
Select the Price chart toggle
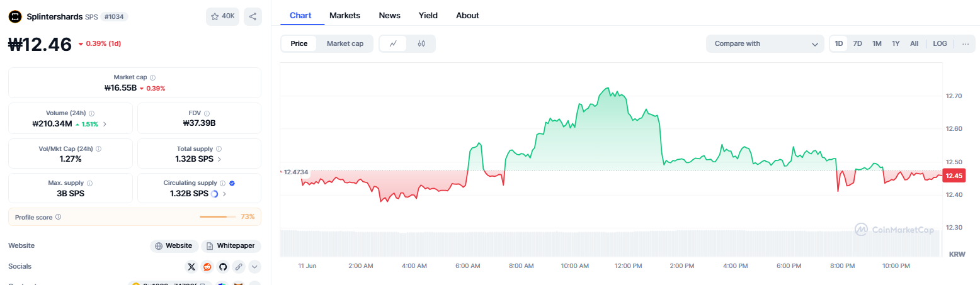tap(299, 43)
